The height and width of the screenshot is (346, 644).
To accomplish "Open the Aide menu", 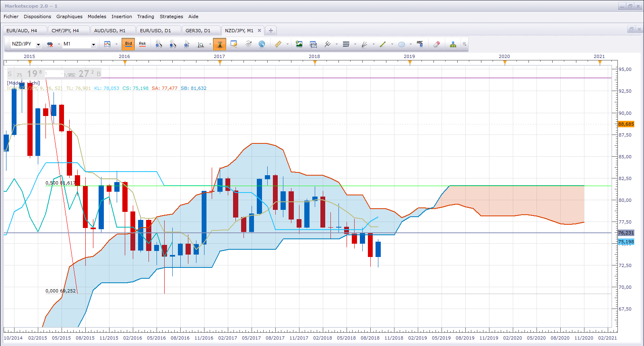I will click(193, 17).
